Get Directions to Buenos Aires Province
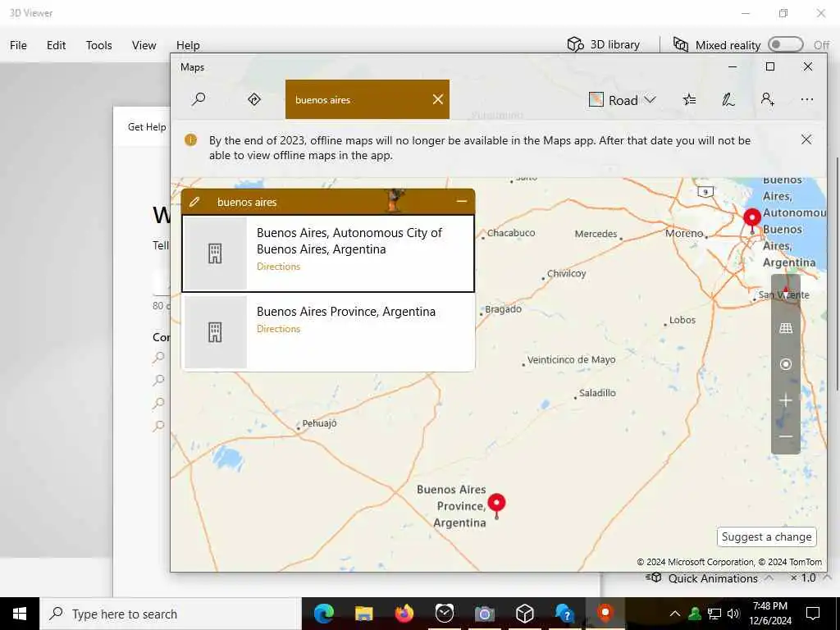Image resolution: width=840 pixels, height=630 pixels. pyautogui.click(x=278, y=329)
